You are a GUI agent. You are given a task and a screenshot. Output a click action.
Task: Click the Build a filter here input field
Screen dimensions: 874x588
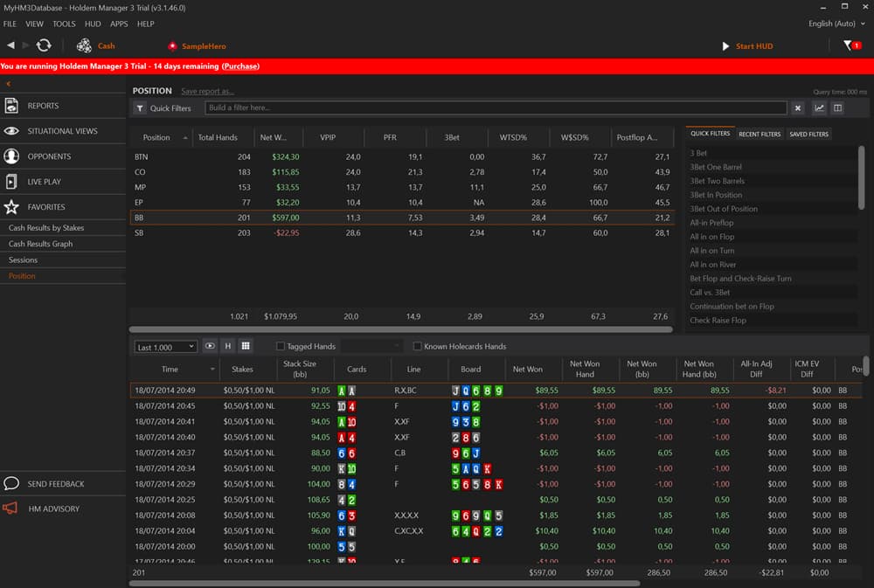click(x=496, y=108)
